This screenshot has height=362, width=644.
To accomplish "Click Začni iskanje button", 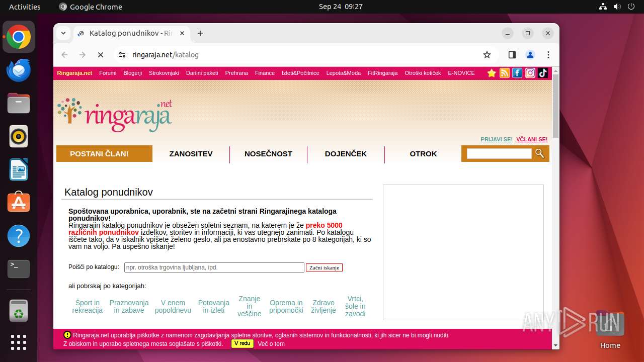I will pyautogui.click(x=324, y=267).
